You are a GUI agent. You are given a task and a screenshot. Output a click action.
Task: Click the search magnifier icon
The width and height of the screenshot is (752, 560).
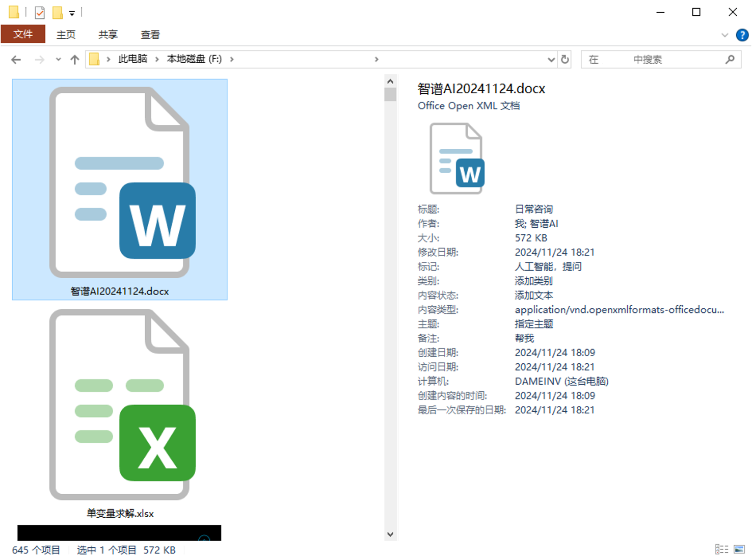click(730, 60)
